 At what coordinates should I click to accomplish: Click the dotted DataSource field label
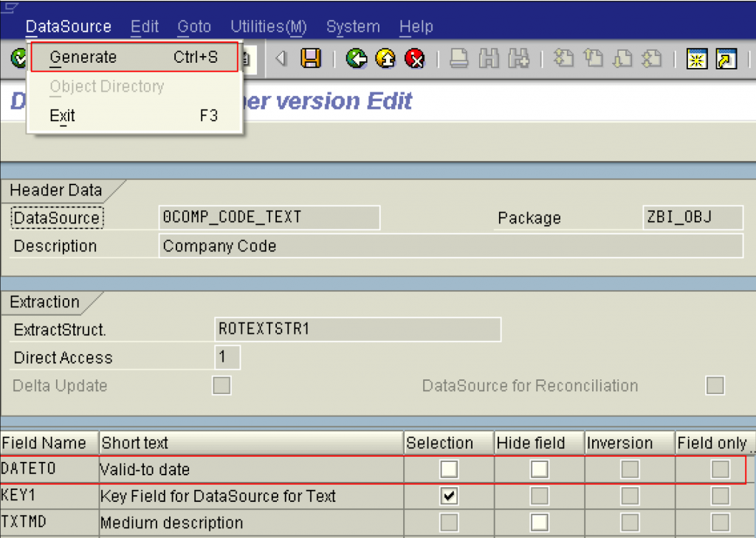pyautogui.click(x=57, y=218)
